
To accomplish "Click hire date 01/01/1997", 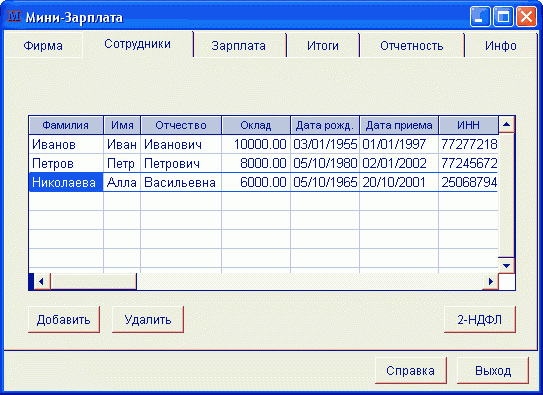I will [x=399, y=144].
